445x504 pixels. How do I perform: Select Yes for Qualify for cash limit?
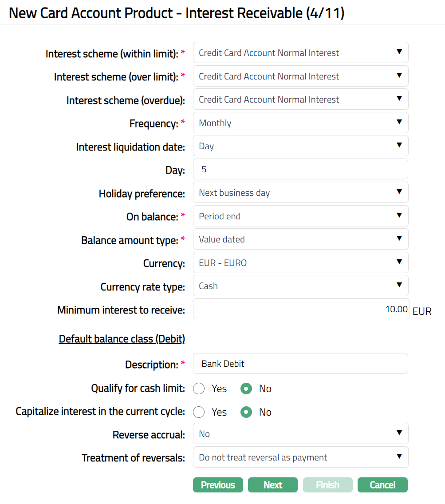199,389
